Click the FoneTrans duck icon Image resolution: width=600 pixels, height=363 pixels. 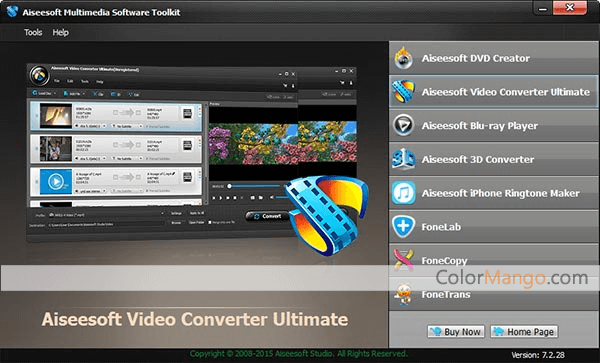404,294
